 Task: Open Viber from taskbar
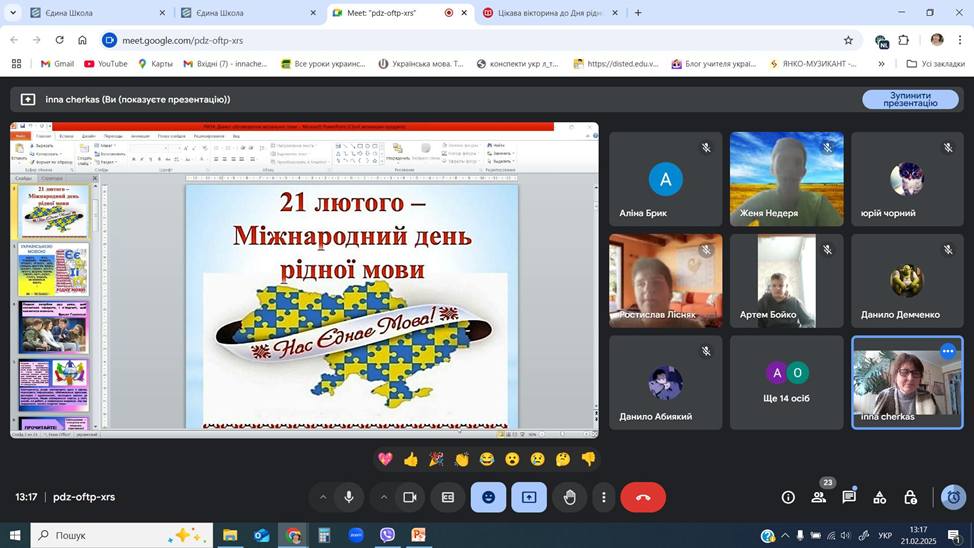pos(387,535)
